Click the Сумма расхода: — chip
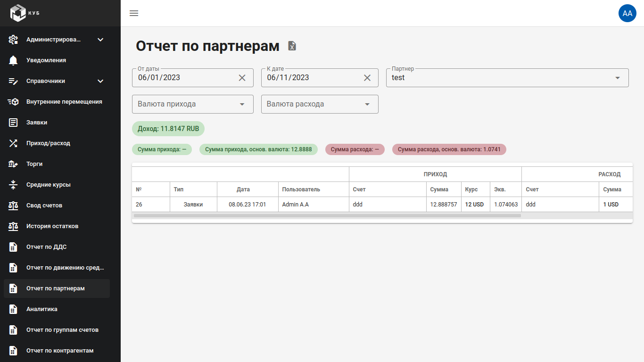Screen dimensions: 644x362 (355, 149)
